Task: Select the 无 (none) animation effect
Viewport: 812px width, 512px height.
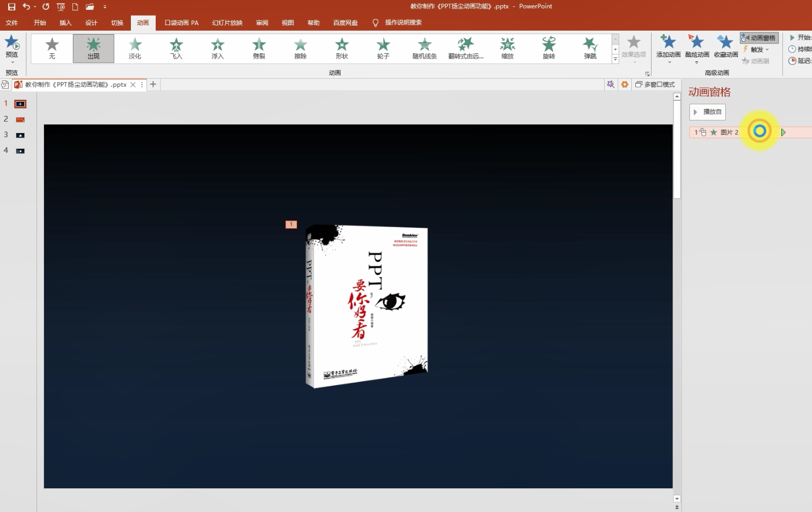Action: pyautogui.click(x=52, y=49)
